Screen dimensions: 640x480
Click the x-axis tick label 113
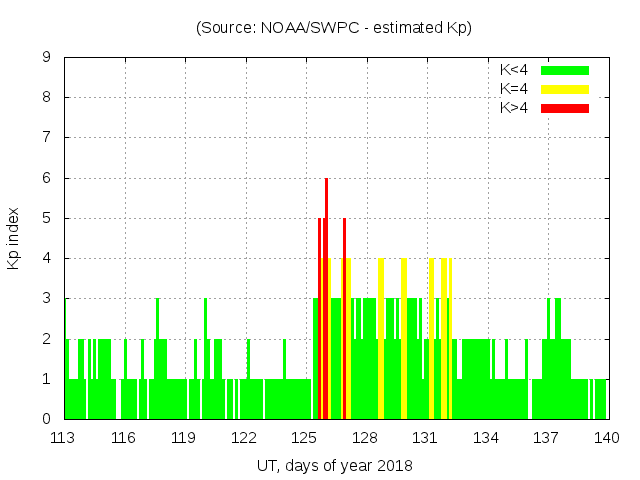(63, 438)
